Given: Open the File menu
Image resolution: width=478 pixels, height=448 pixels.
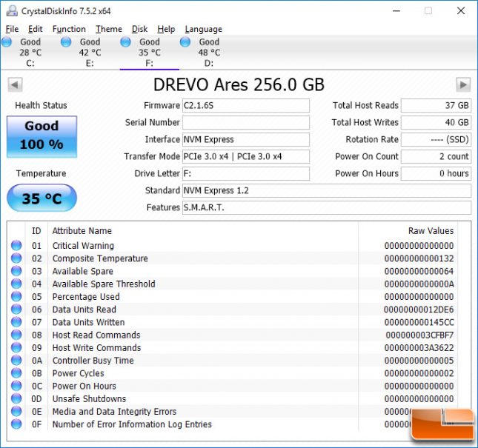Looking at the screenshot, I should (12, 29).
